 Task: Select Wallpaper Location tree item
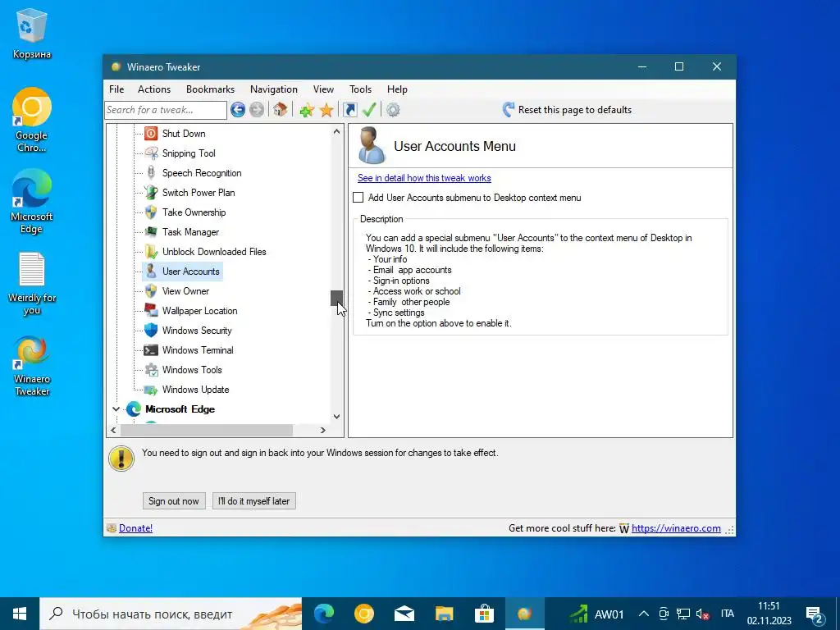click(x=200, y=311)
